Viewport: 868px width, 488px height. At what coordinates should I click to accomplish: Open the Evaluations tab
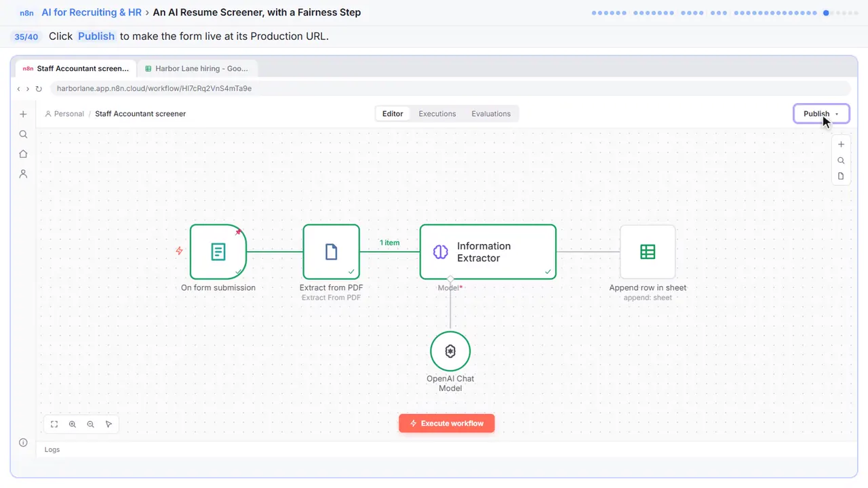491,114
